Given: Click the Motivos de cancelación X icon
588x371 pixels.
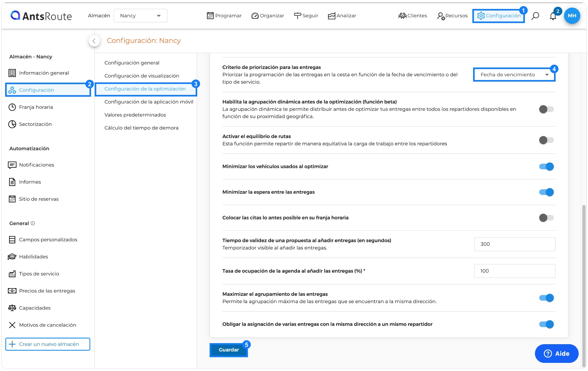Looking at the screenshot, I should pyautogui.click(x=12, y=325).
